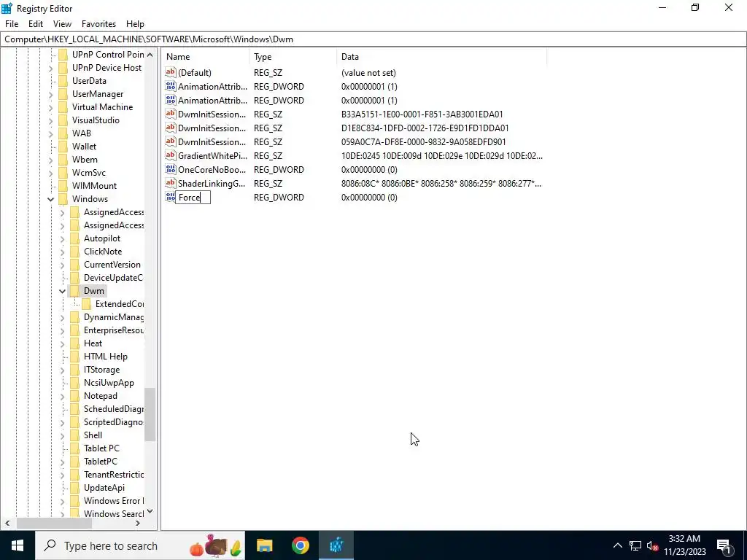Click the Shell folder icon

pyautogui.click(x=75, y=435)
